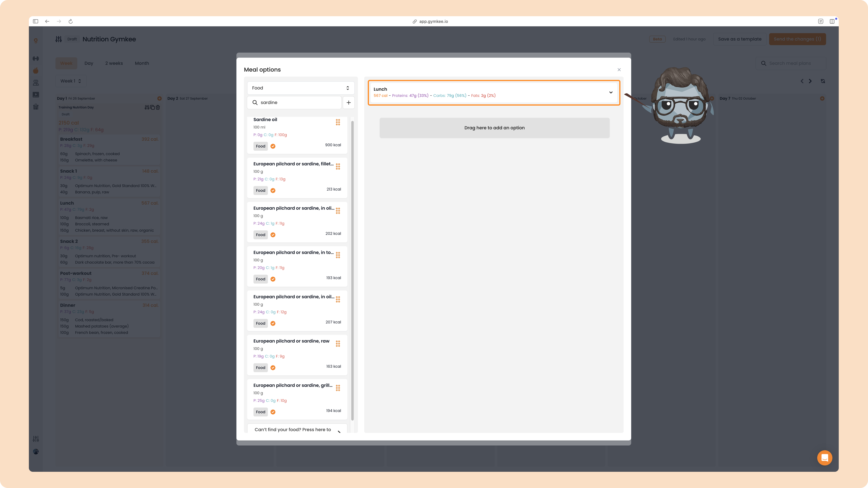The height and width of the screenshot is (488, 868).
Task: Open the workouts dumbbell icon in the sidebar
Action: click(36, 59)
